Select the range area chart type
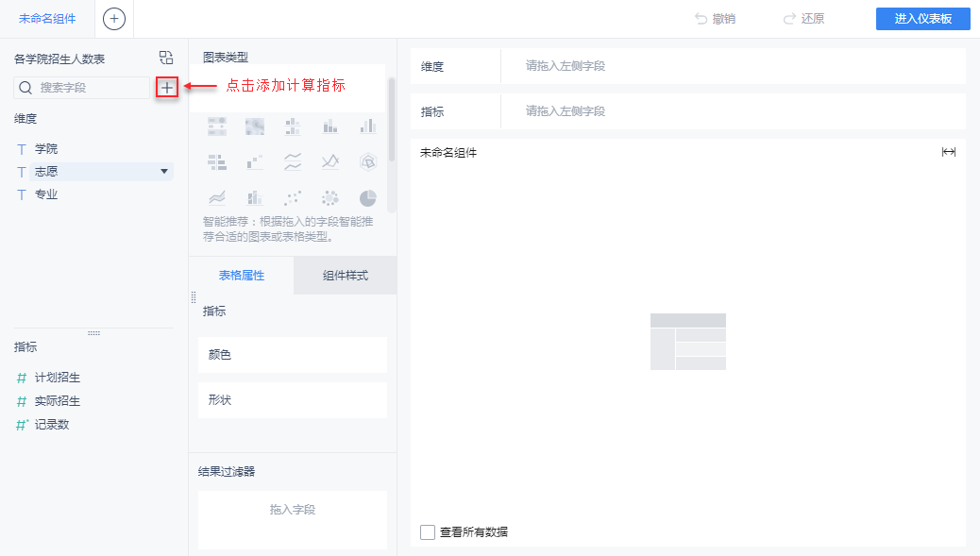The height and width of the screenshot is (556, 980). point(217,198)
